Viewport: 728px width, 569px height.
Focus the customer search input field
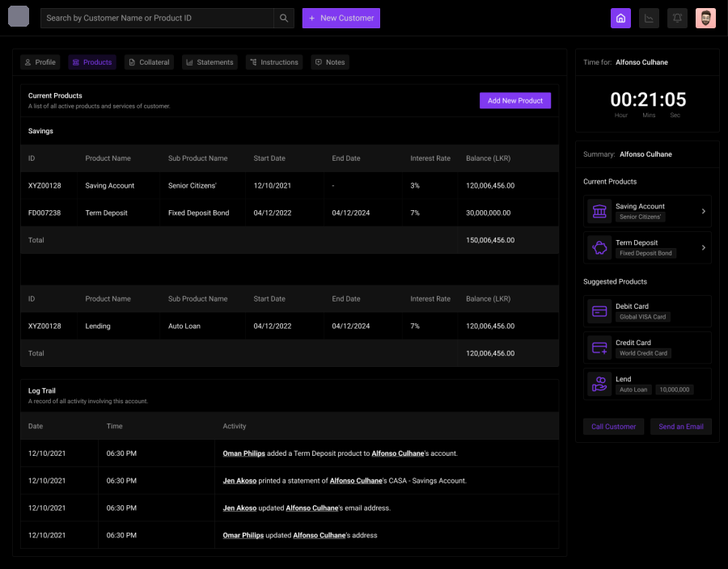[x=157, y=18]
